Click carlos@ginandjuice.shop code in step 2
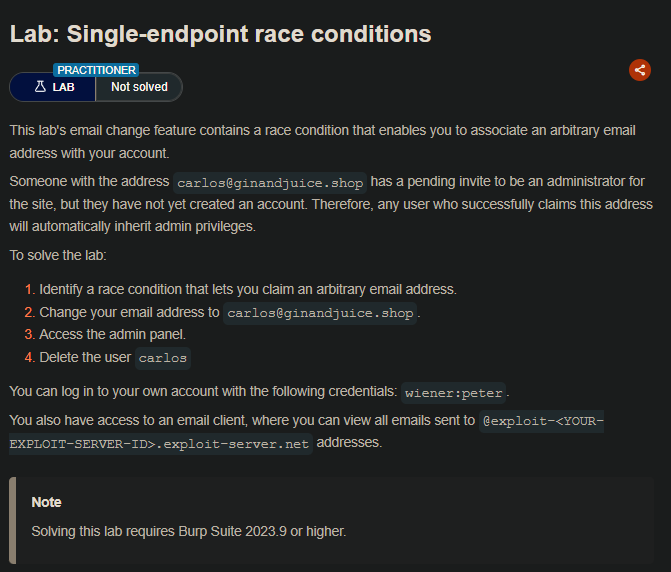671x572 pixels. pyautogui.click(x=320, y=313)
